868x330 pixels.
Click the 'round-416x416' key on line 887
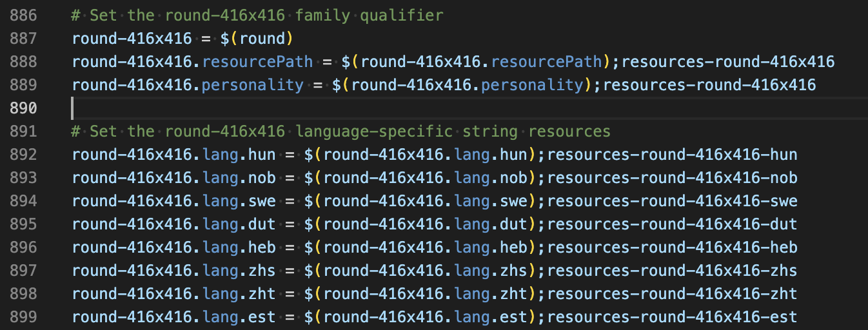(132, 39)
